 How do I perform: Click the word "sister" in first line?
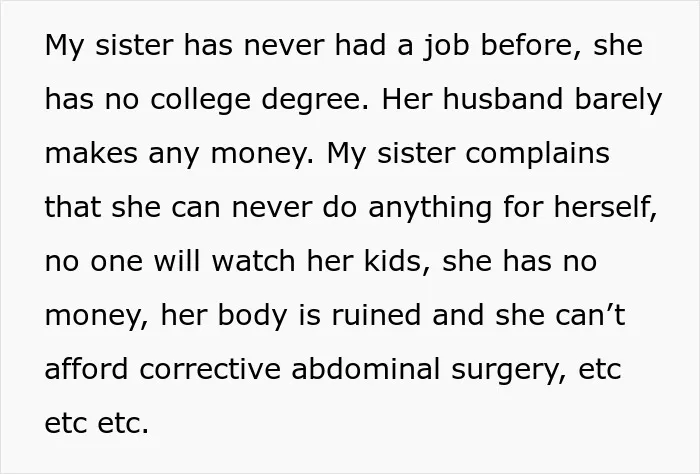click(134, 45)
